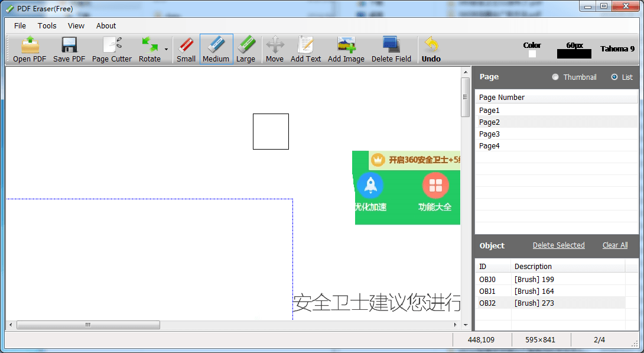Open the Tools menu
644x353 pixels.
(x=47, y=25)
